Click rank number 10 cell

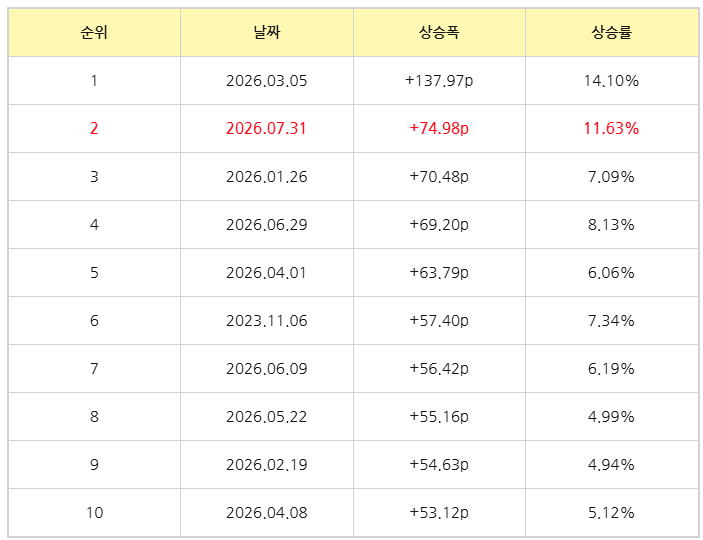pyautogui.click(x=94, y=513)
